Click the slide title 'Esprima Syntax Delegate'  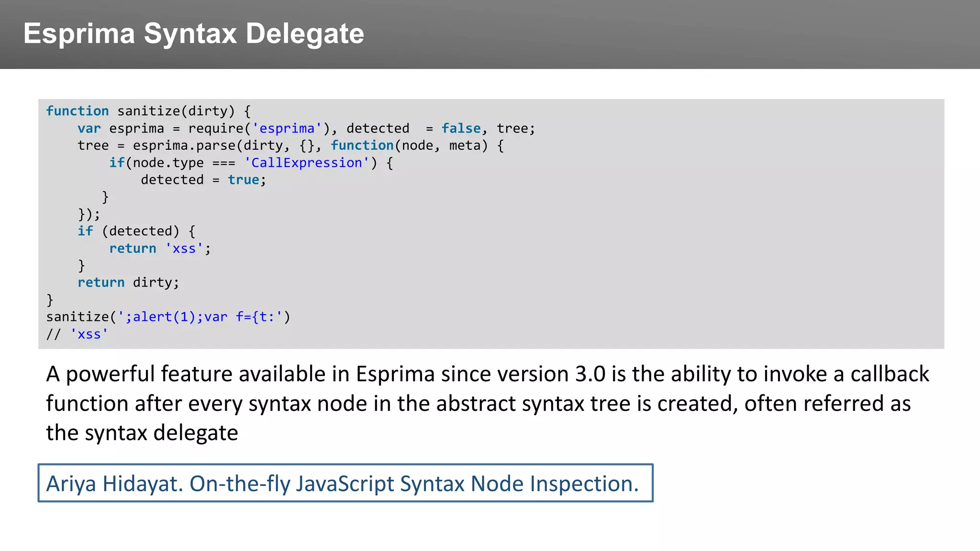pyautogui.click(x=194, y=34)
